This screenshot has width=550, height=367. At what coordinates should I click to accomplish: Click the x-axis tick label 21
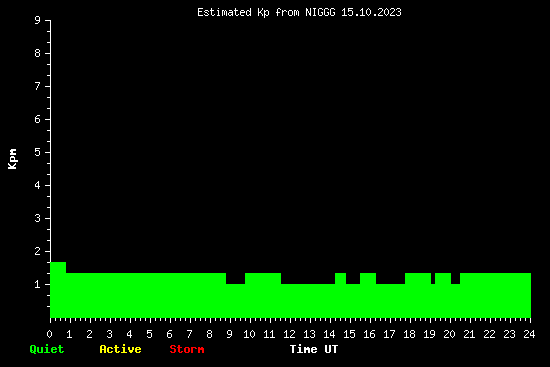[x=469, y=334]
